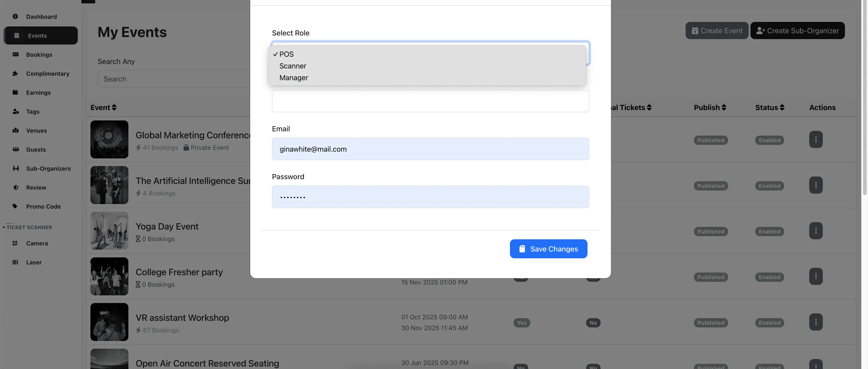Click the Laser barcode icon
Image resolution: width=868 pixels, height=369 pixels.
15,262
